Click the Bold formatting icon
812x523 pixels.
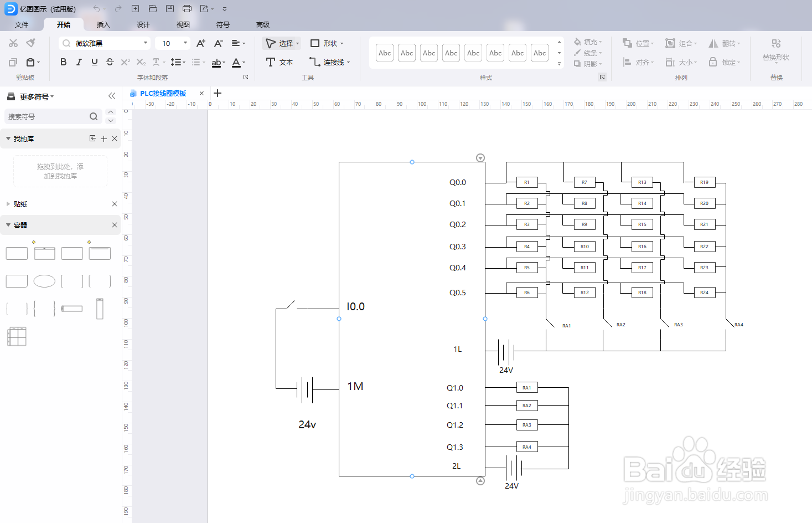63,62
